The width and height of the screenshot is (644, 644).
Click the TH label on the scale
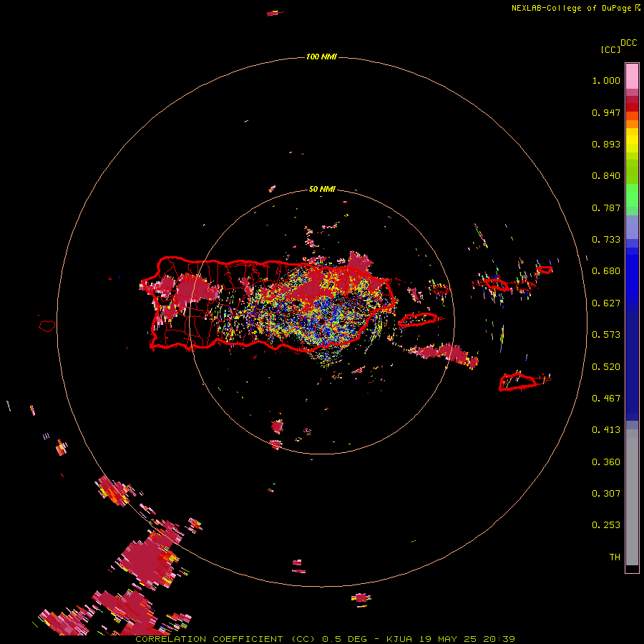tap(615, 557)
